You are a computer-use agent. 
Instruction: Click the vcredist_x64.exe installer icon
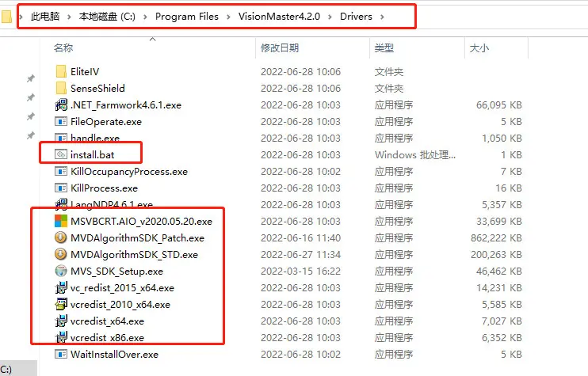(61, 321)
